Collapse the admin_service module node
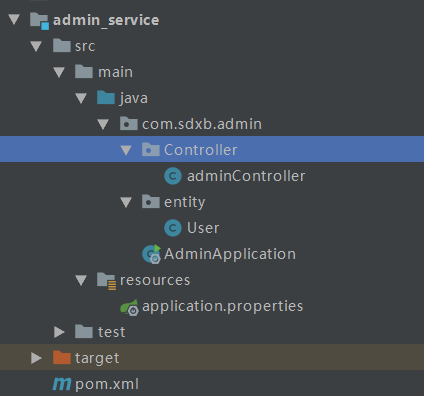The width and height of the screenshot is (424, 396). (x=14, y=19)
